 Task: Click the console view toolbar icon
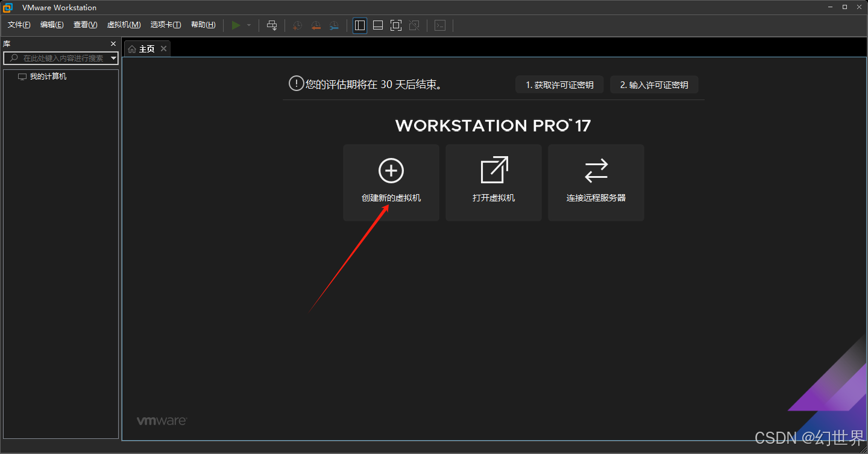440,25
